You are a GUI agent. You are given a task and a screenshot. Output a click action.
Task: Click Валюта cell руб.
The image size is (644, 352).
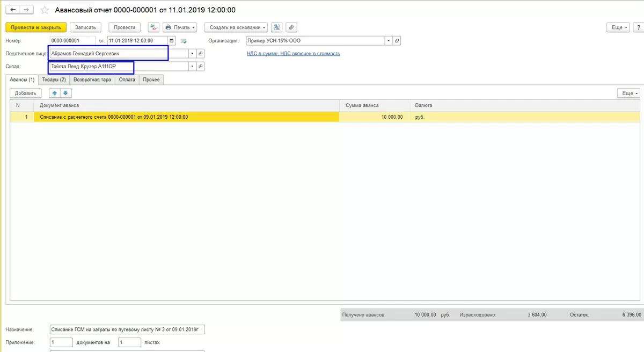[524, 117]
